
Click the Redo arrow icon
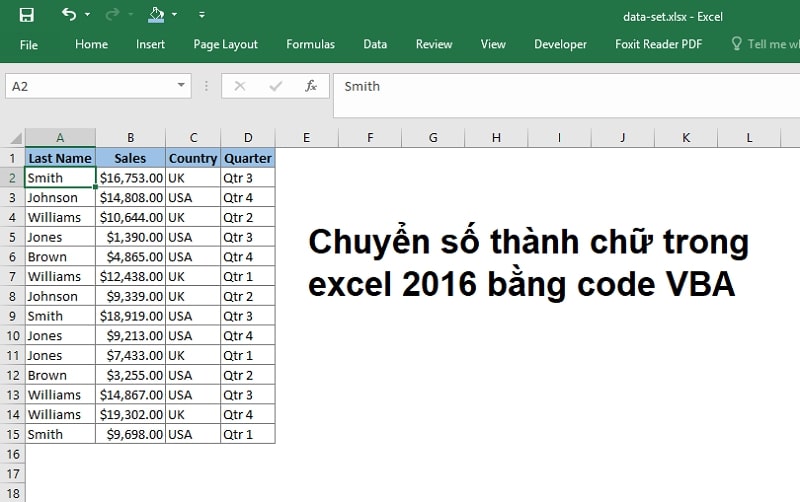112,15
